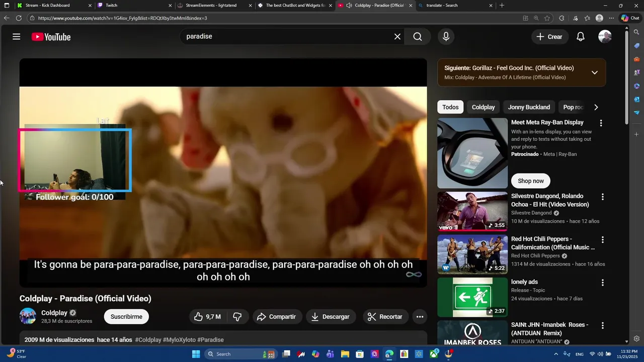This screenshot has width=644, height=362.
Task: Click 'Shop now' on the Ray-Ban ad
Action: pyautogui.click(x=531, y=181)
